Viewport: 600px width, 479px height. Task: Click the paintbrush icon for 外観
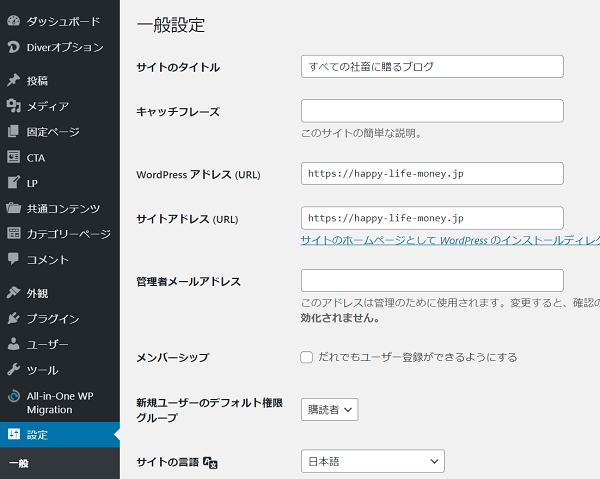pos(13,293)
